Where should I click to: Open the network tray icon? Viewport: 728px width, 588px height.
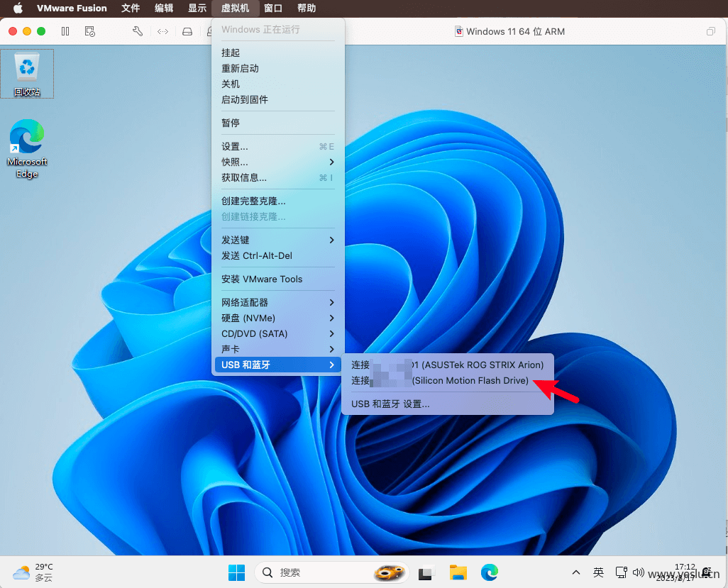(621, 572)
